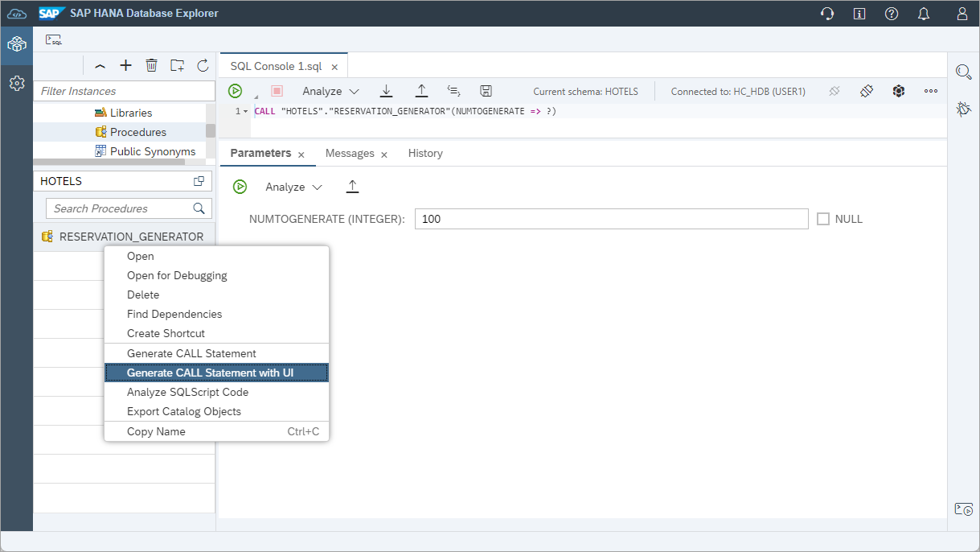
Task: Open the three-dot more options menu
Action: pyautogui.click(x=931, y=91)
